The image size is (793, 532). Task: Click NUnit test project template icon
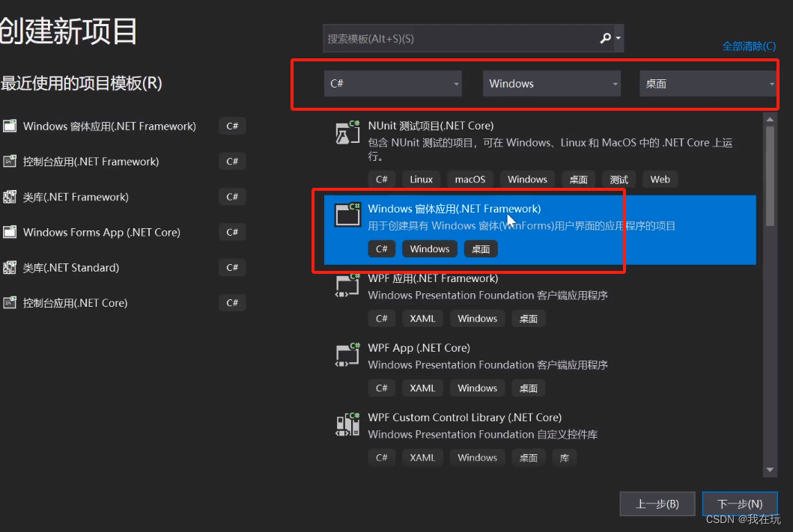coord(347,132)
